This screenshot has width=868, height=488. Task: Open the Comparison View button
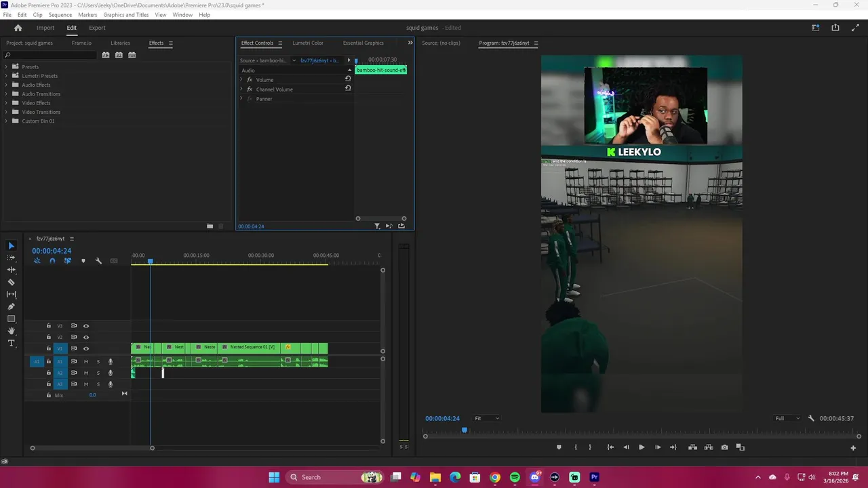(740, 447)
